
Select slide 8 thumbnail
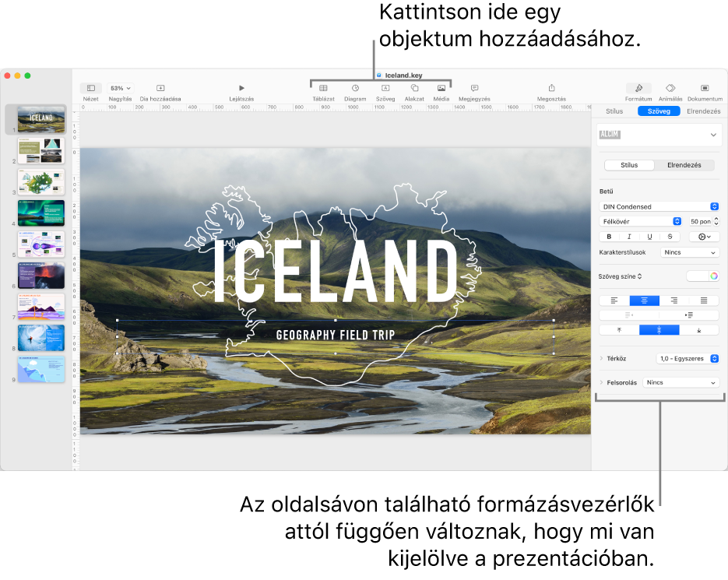pyautogui.click(x=40, y=338)
